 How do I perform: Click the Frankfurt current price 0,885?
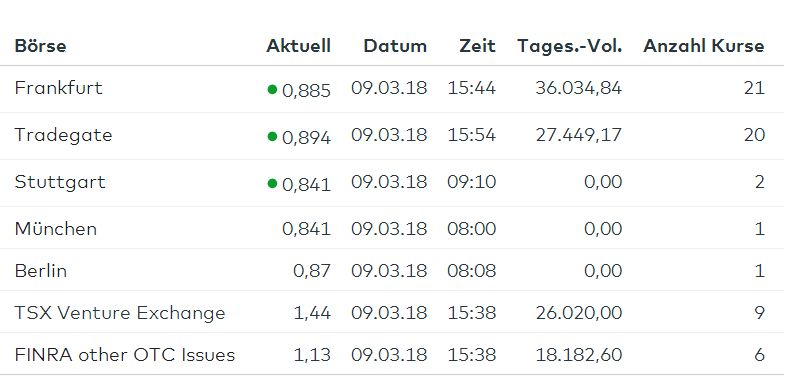(306, 91)
